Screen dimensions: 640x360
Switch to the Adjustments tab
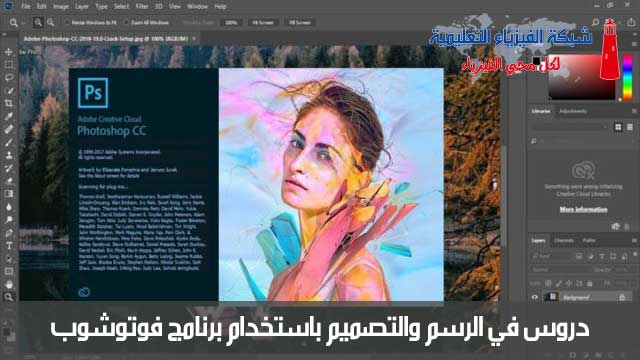pyautogui.click(x=573, y=111)
